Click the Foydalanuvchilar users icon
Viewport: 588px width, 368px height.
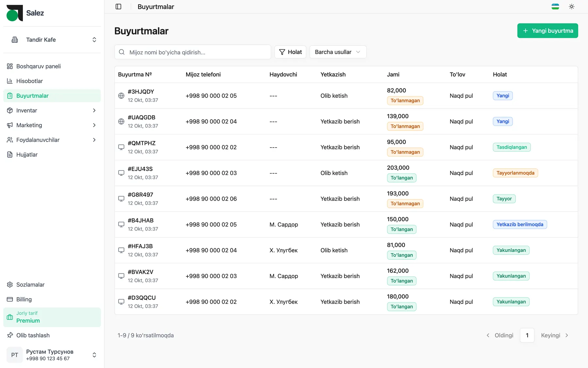point(10,140)
